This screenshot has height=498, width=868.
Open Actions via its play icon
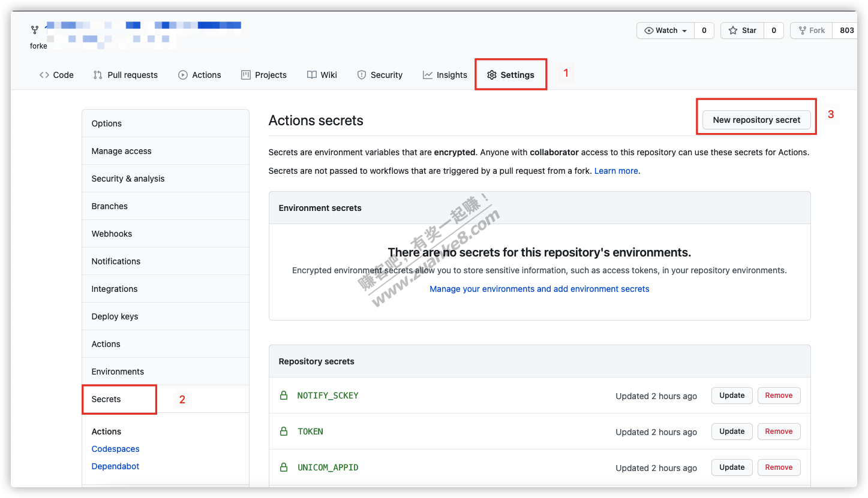[x=182, y=74]
